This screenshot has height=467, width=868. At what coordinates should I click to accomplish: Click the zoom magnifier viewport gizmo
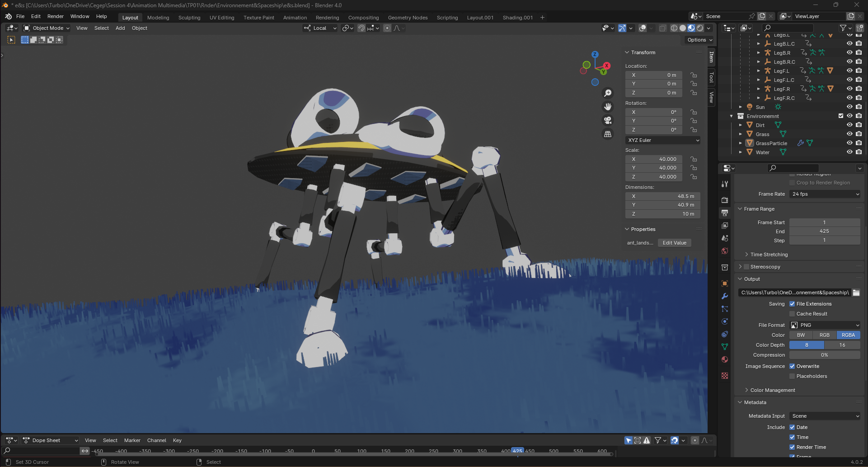[x=608, y=93]
